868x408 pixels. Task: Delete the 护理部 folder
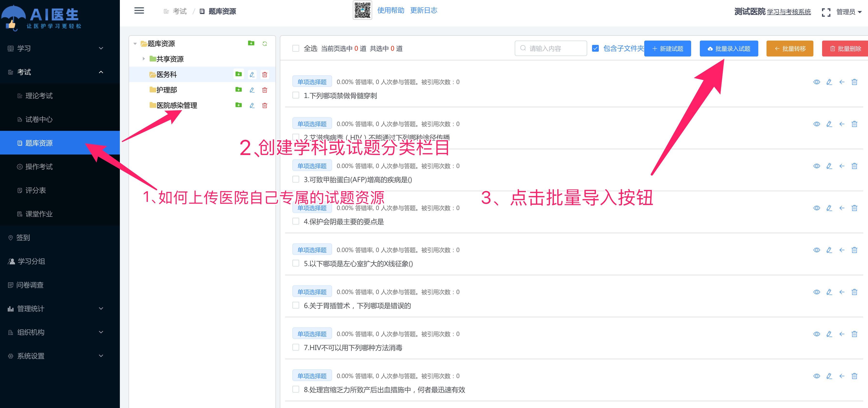(x=265, y=90)
